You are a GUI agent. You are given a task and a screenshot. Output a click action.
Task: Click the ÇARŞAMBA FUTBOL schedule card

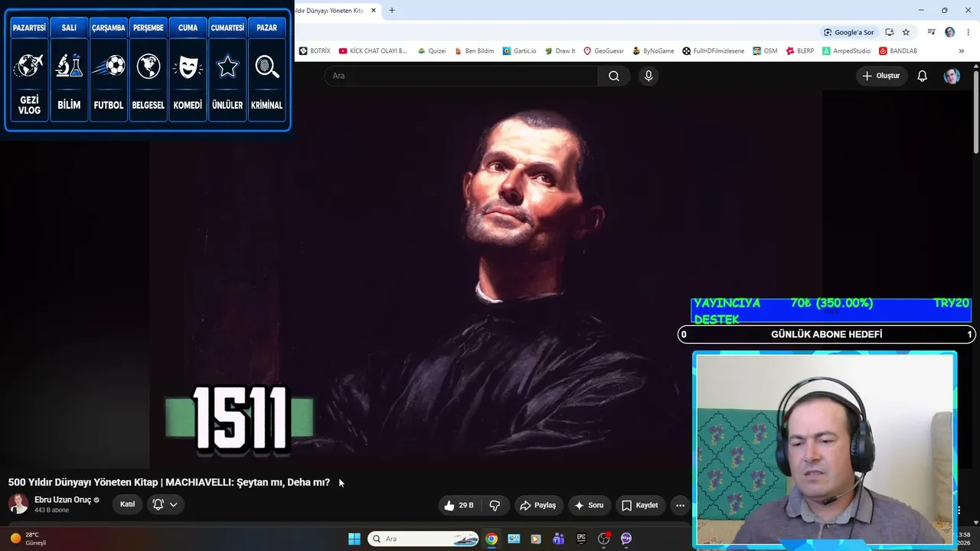point(109,70)
